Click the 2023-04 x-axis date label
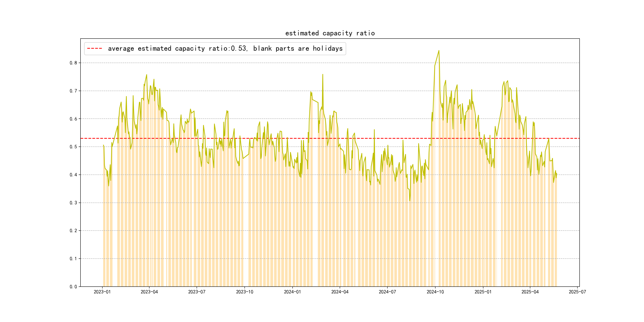644x322 pixels. coord(149,292)
